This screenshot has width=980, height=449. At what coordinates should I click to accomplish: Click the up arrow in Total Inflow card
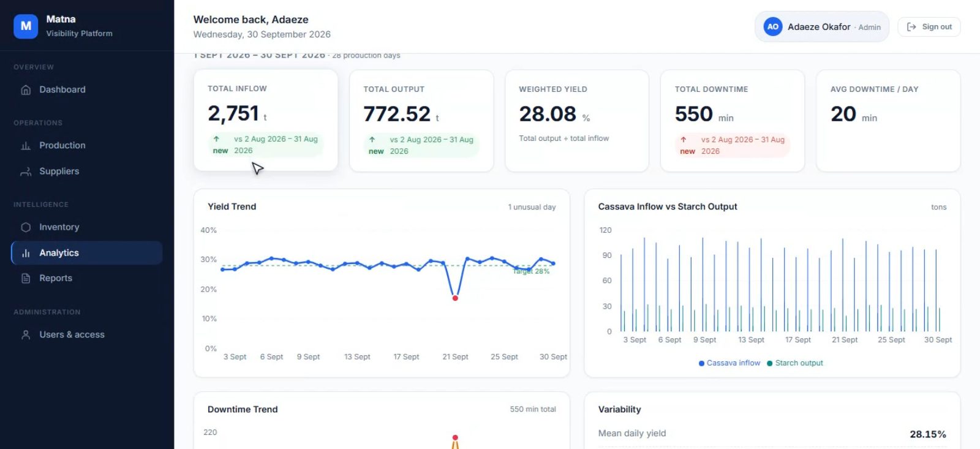coord(216,139)
